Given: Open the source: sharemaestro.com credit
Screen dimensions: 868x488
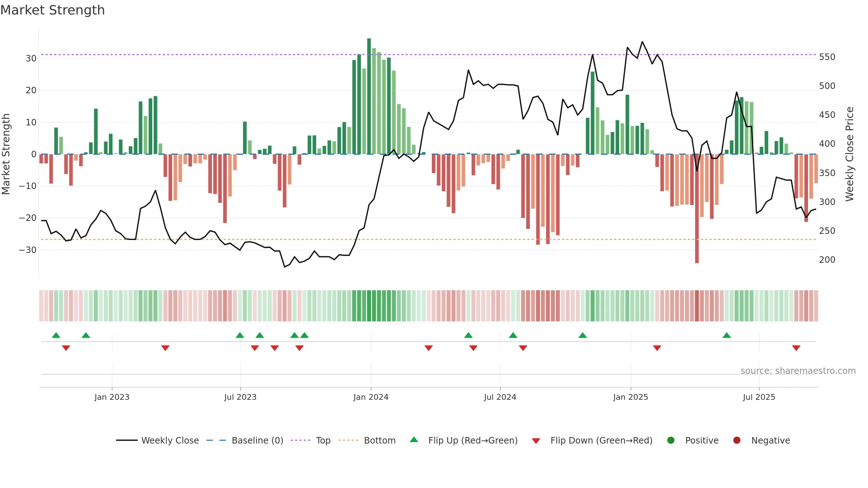Looking at the screenshot, I should (x=798, y=371).
